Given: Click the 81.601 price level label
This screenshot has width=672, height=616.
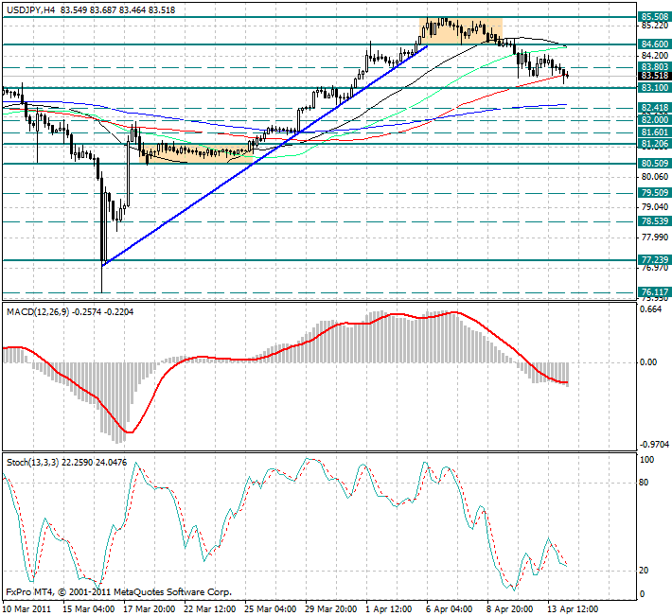Looking at the screenshot, I should (654, 132).
